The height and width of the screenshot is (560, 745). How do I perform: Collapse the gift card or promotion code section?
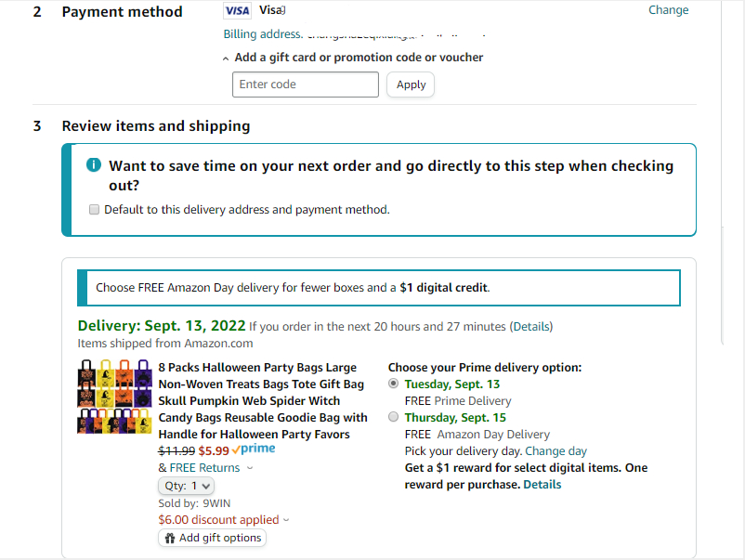point(358,58)
